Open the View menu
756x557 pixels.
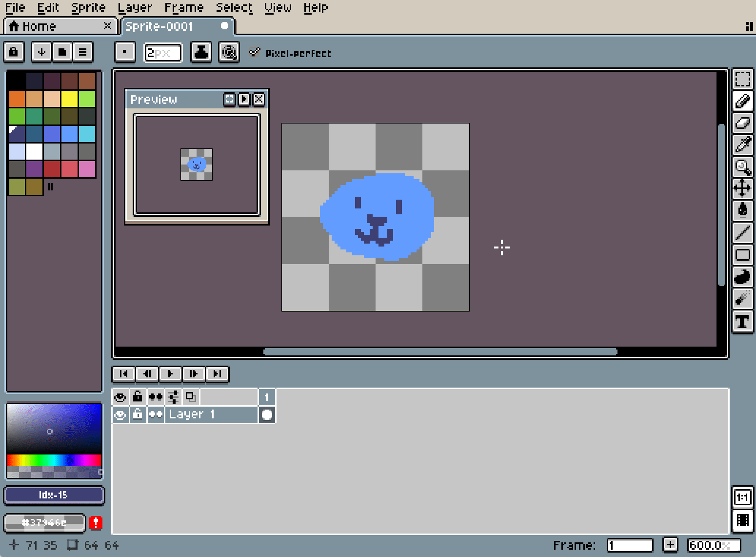coord(278,8)
